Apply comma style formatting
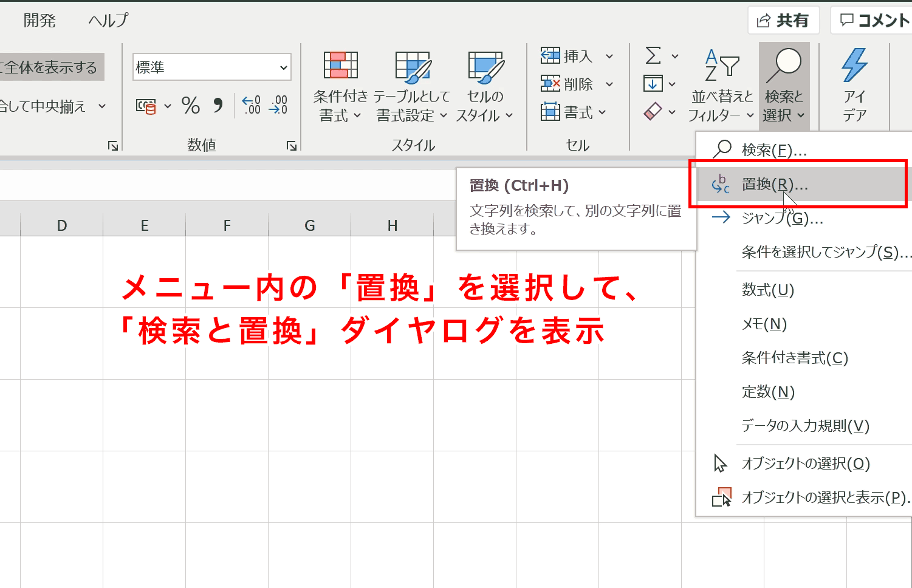The image size is (912, 588). (x=218, y=106)
